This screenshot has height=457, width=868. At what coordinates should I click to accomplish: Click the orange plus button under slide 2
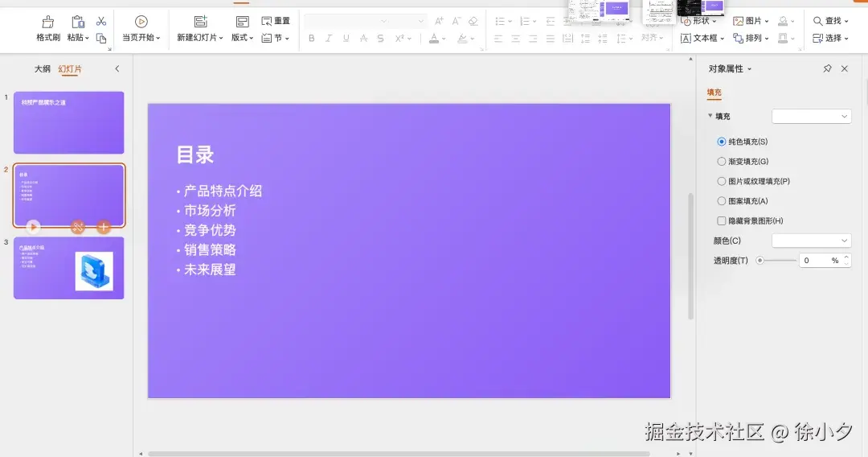click(104, 227)
